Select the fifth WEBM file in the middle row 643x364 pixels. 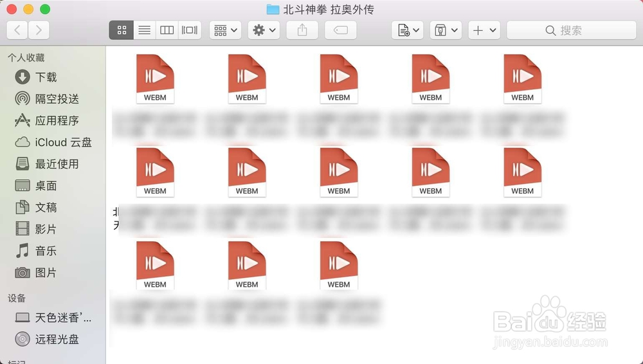click(x=522, y=172)
